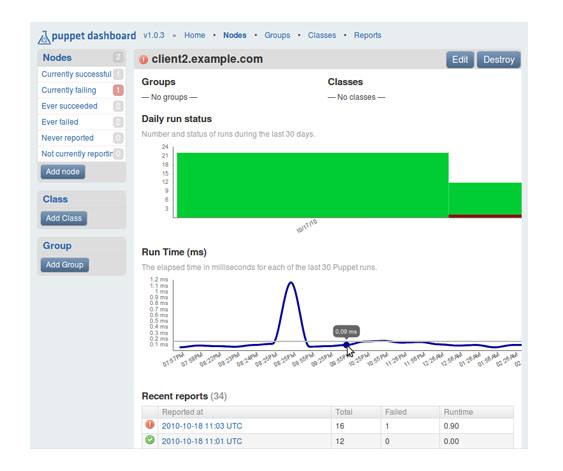Click the Add Group button
This screenshot has width=563, height=471.
point(65,265)
